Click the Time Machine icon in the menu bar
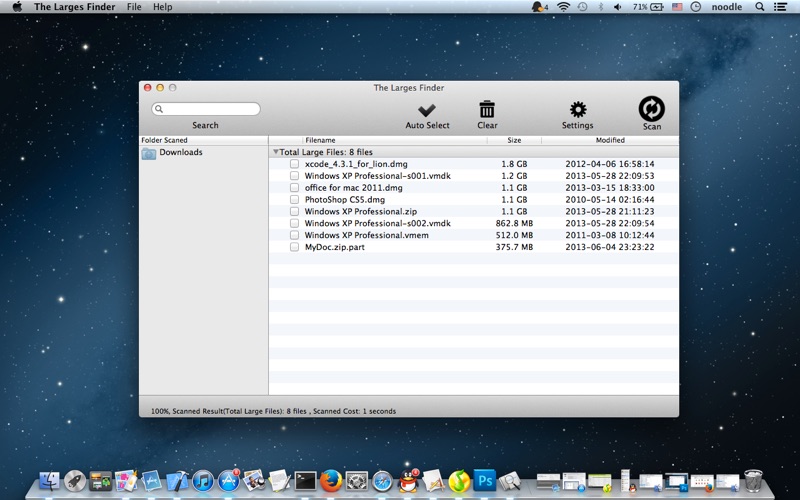The width and height of the screenshot is (800, 500). point(582,7)
